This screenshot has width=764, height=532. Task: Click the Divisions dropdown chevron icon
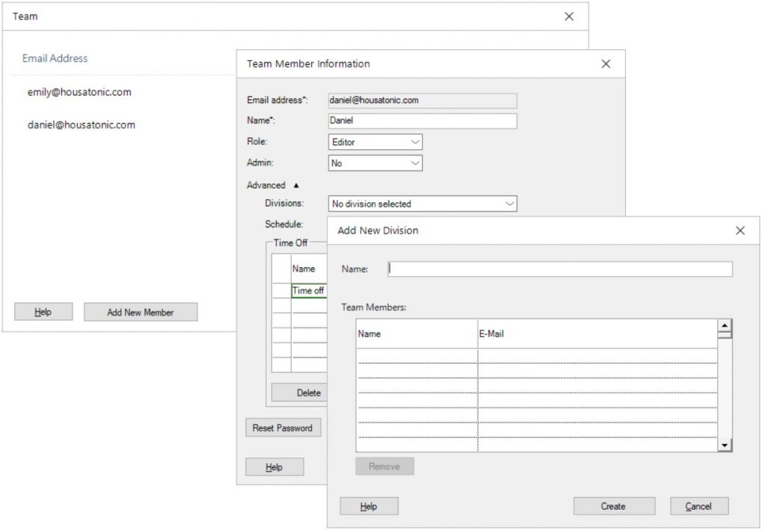(x=510, y=203)
